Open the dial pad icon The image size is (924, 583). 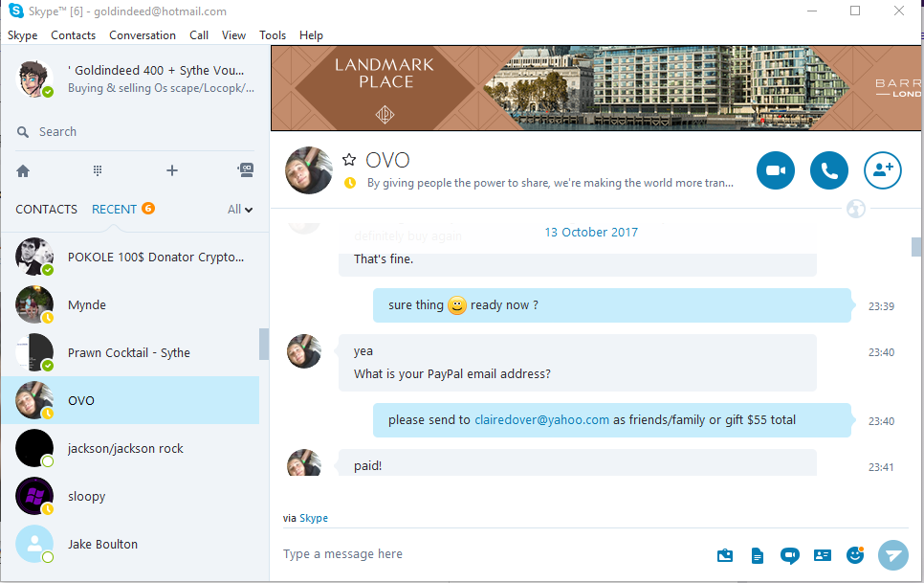tap(98, 170)
